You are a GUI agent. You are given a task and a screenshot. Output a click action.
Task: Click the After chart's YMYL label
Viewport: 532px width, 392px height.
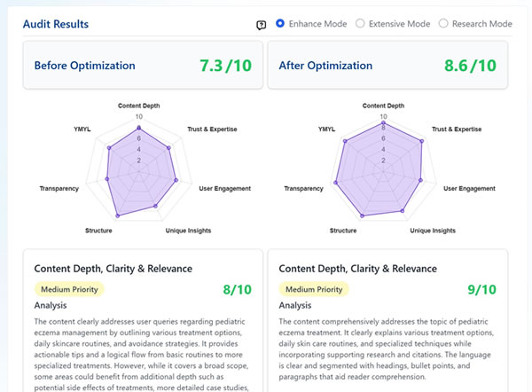tap(326, 129)
